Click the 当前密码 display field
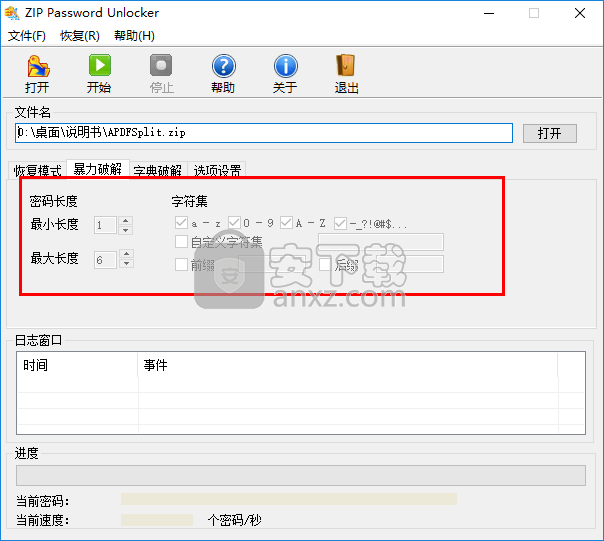The height and width of the screenshot is (541, 604). coord(289,499)
